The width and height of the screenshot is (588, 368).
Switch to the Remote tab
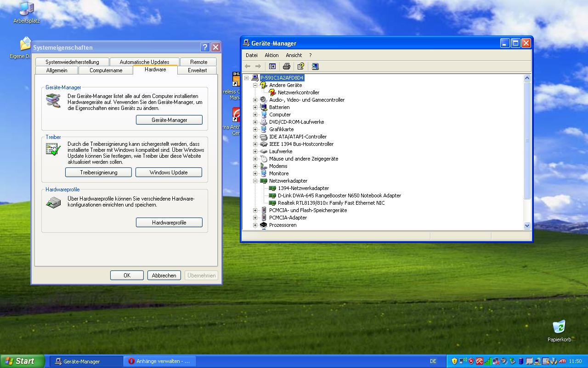click(x=198, y=62)
